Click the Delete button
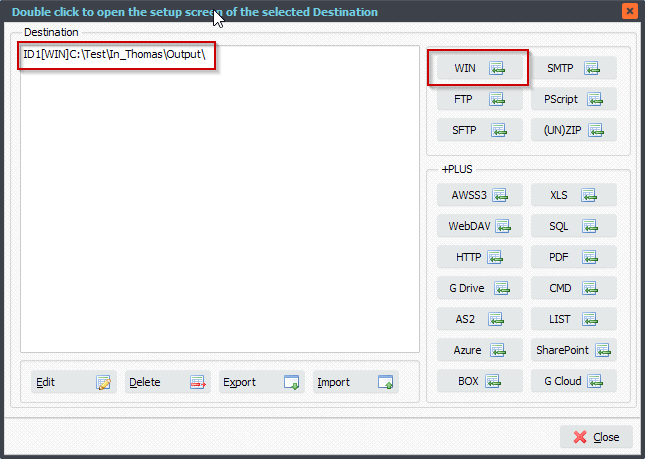The height and width of the screenshot is (459, 645). 168,382
